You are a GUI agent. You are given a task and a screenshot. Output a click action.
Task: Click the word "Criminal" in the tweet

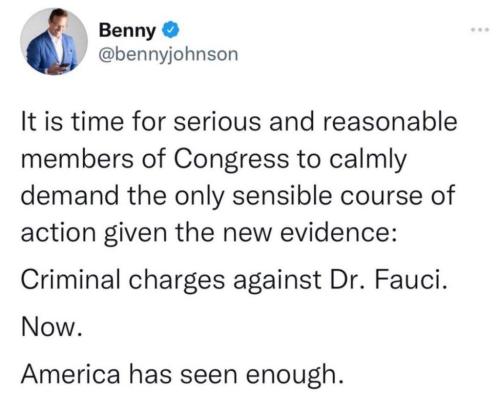[70, 279]
